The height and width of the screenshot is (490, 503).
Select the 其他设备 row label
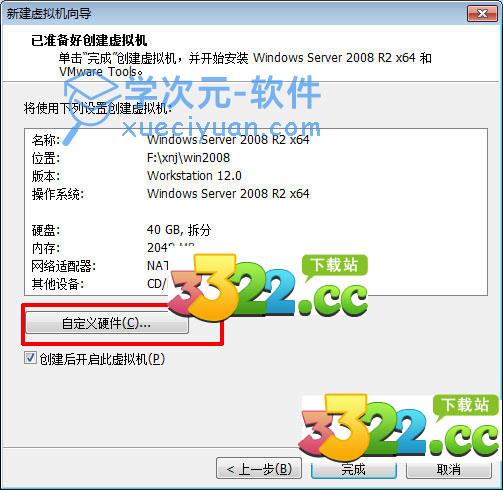point(57,284)
